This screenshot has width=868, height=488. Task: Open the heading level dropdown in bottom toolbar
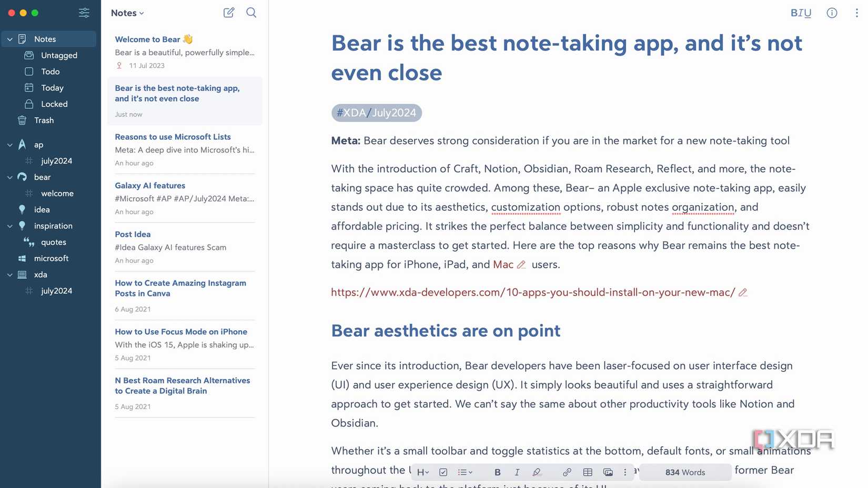click(x=422, y=472)
